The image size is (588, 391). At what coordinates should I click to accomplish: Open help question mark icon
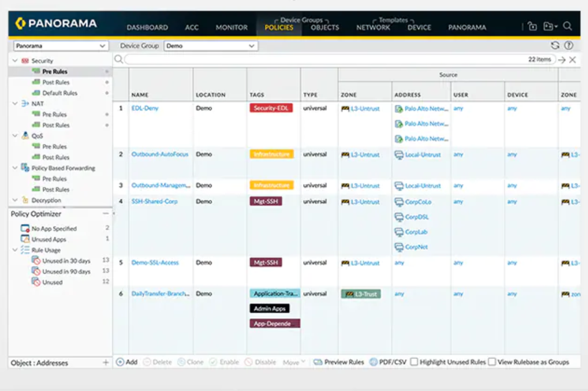pyautogui.click(x=569, y=45)
